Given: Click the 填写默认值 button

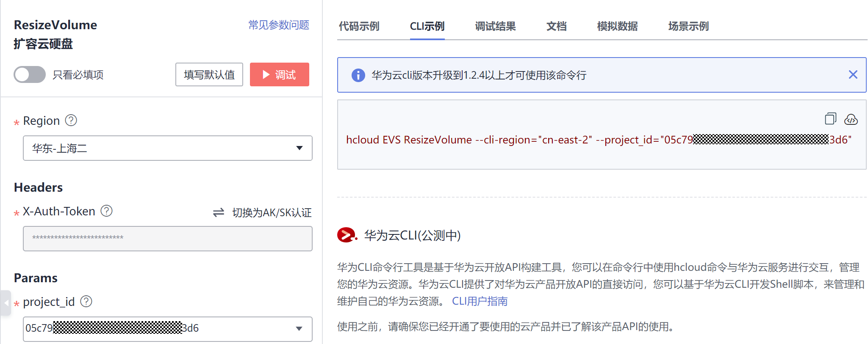Looking at the screenshot, I should 209,74.
